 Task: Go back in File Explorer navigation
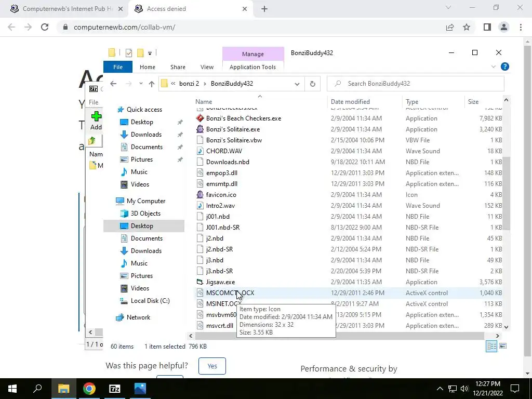(x=113, y=84)
